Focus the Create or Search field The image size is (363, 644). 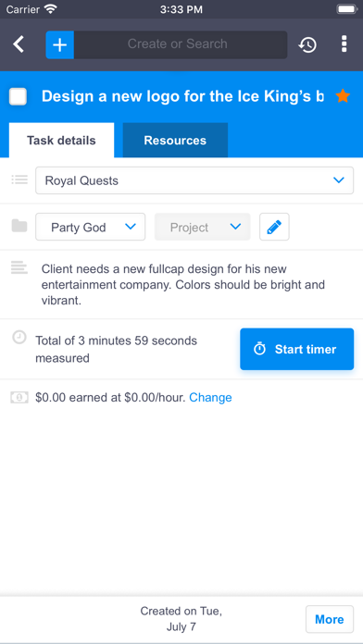tap(181, 44)
